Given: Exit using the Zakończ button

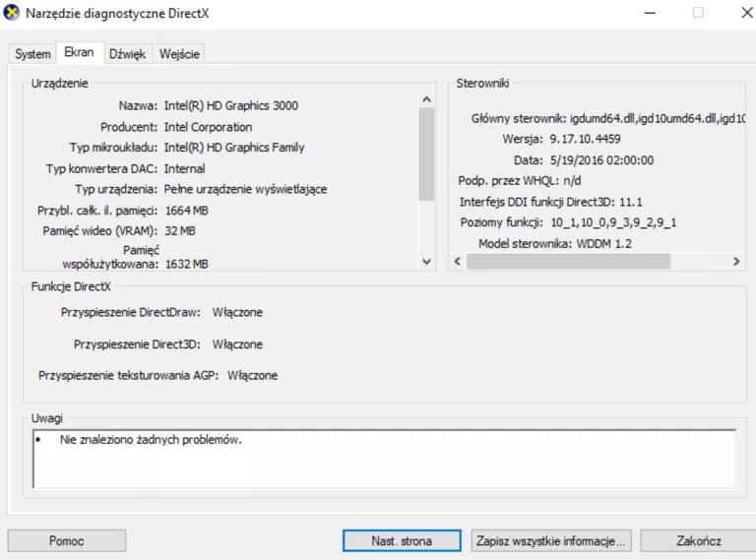Looking at the screenshot, I should 698,540.
